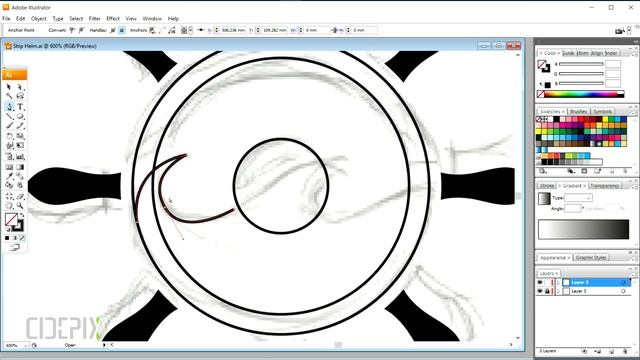Open the Effect menu
This screenshot has height=360, width=640.
113,19
